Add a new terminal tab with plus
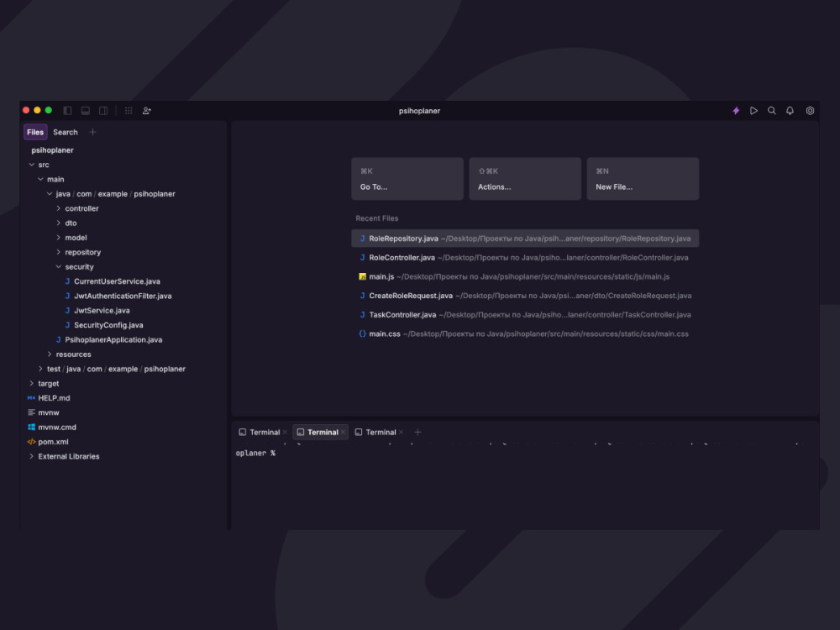This screenshot has width=840, height=630. coord(417,433)
